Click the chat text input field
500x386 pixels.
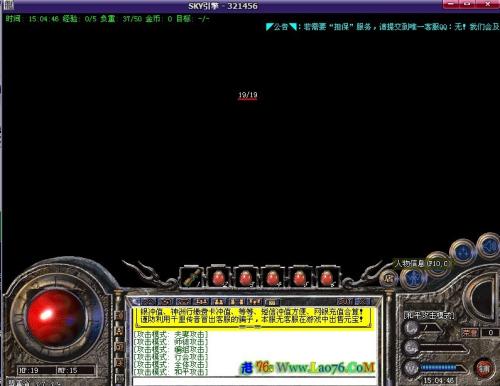[x=255, y=382]
